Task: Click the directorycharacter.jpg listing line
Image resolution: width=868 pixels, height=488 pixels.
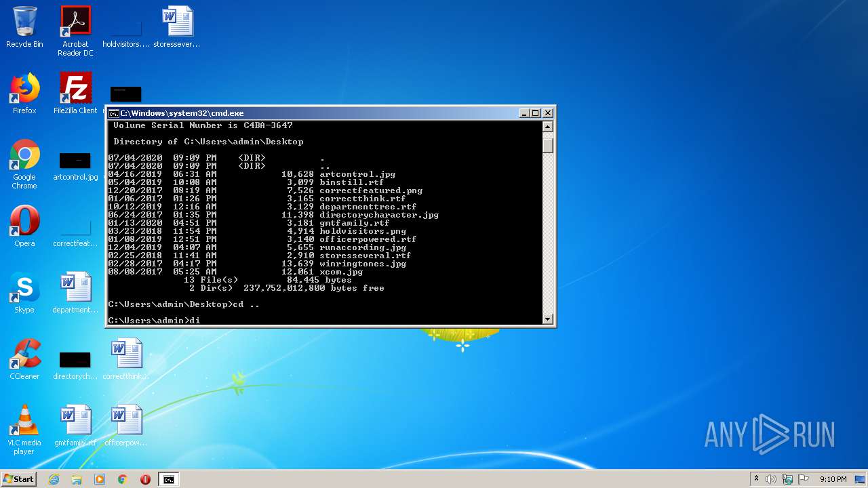Action: (x=273, y=215)
